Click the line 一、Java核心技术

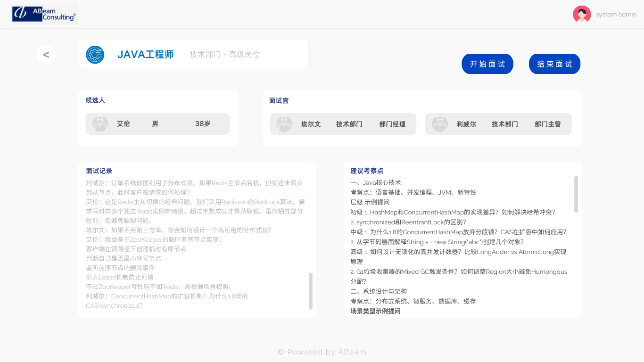click(x=376, y=182)
